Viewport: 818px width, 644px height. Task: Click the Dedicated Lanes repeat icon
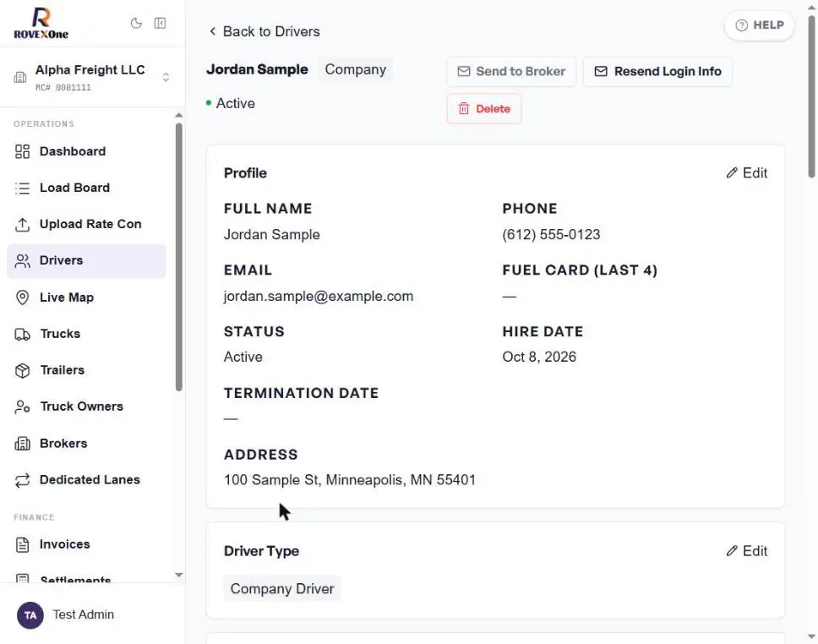click(23, 480)
